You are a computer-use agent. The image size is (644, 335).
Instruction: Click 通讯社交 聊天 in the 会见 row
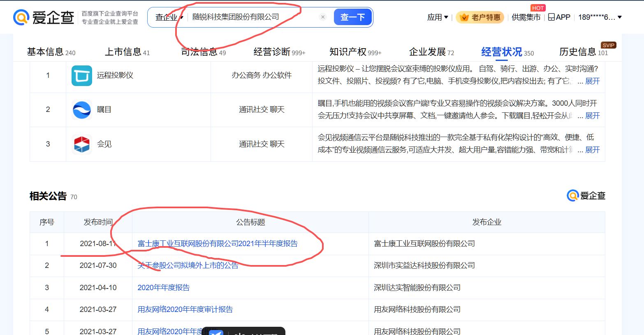pos(262,144)
